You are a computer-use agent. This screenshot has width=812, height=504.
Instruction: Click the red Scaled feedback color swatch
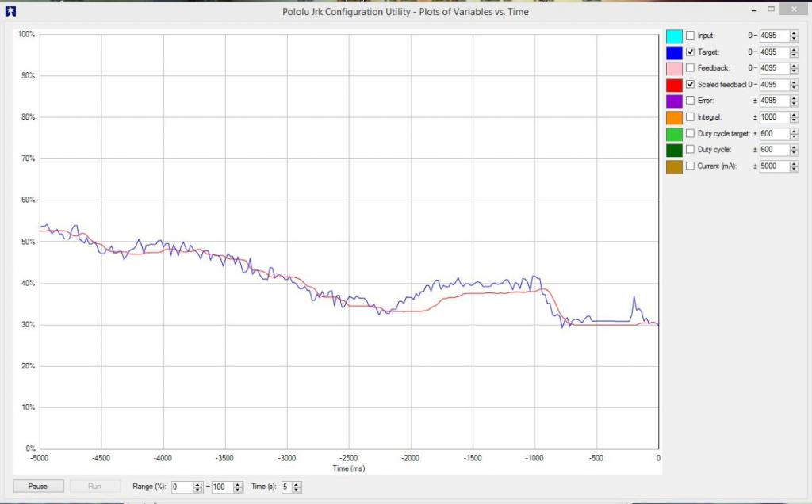[674, 85]
